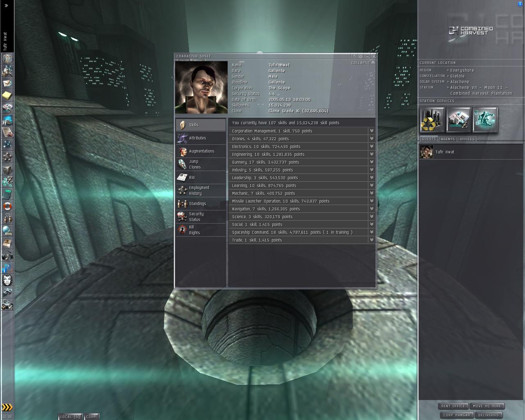The height and width of the screenshot is (420, 525).
Task: Switch to the Agents tab
Action: pyautogui.click(x=448, y=139)
